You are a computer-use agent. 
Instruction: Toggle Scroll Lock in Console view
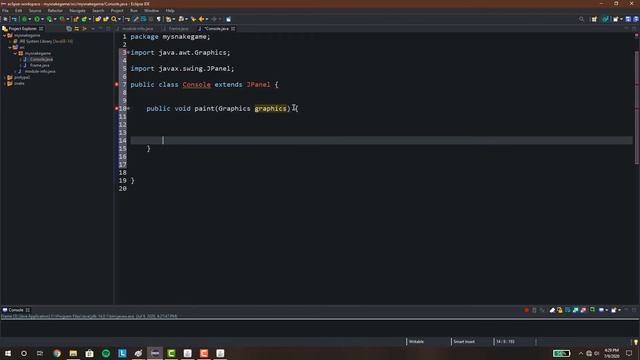coord(560,310)
